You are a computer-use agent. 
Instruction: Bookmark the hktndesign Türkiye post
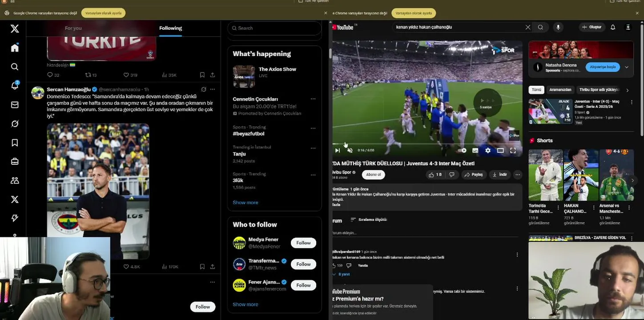pos(202,75)
